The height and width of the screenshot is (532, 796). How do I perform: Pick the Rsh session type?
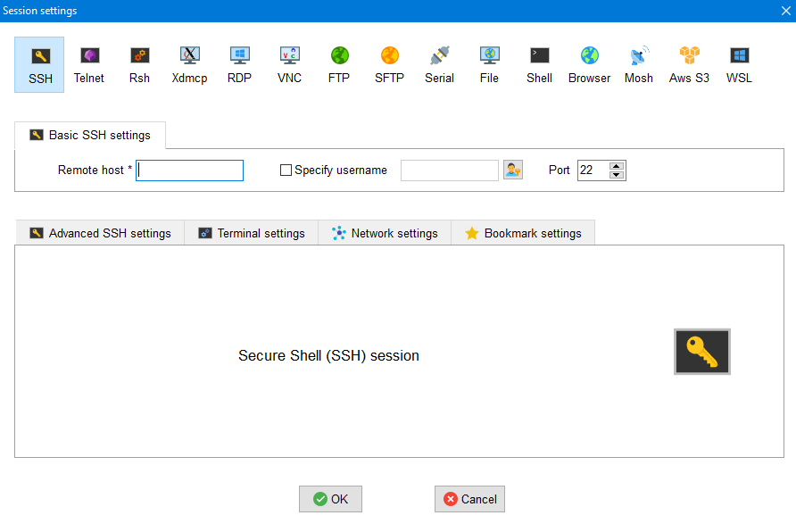tap(139, 64)
